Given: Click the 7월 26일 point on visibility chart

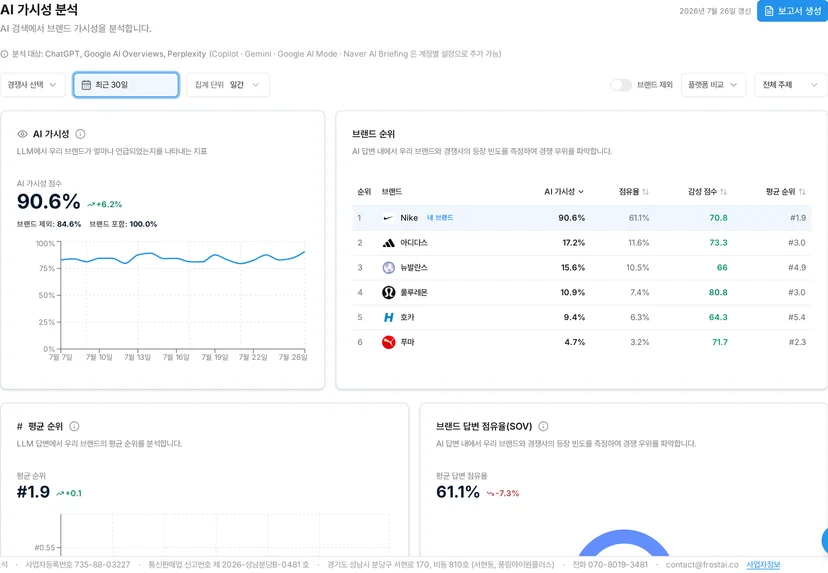Looking at the screenshot, I should pyautogui.click(x=305, y=252).
